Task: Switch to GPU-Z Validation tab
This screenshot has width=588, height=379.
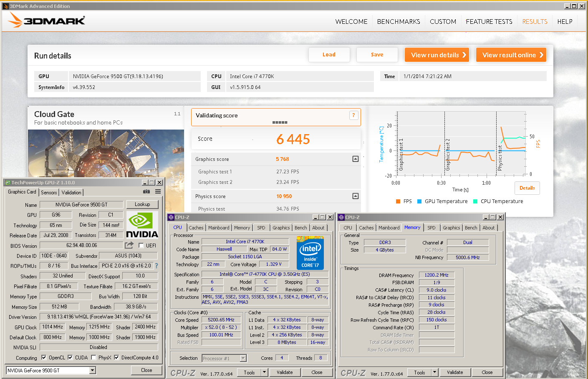Action: [x=71, y=192]
